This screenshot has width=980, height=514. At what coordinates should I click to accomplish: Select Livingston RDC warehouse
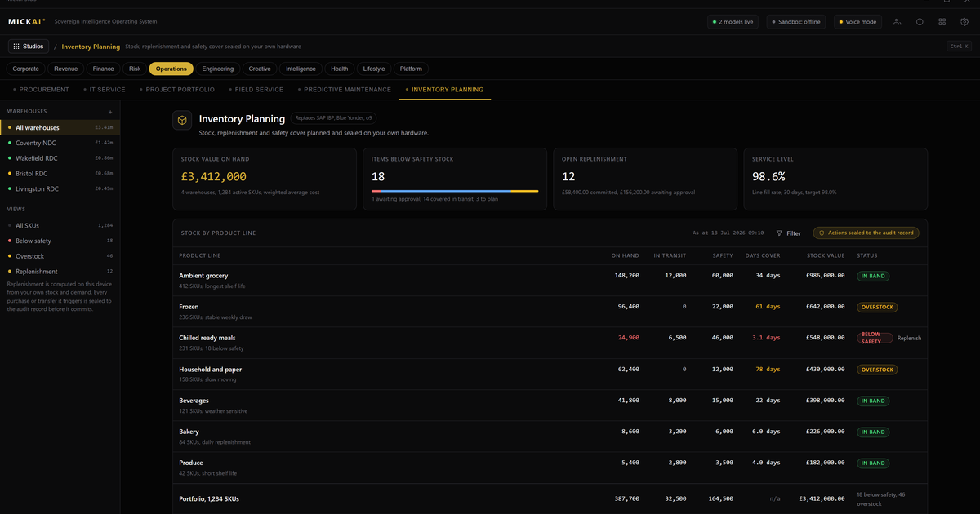point(60,189)
